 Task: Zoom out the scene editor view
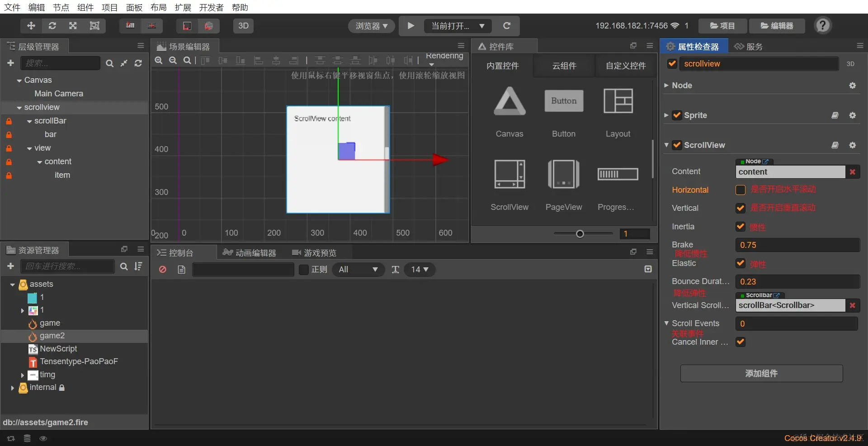[173, 60]
